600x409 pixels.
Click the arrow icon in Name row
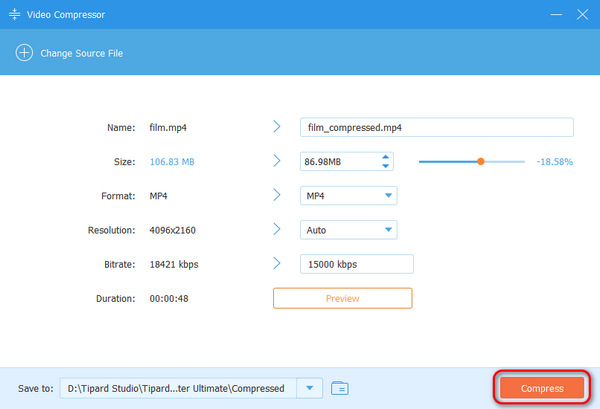point(277,127)
